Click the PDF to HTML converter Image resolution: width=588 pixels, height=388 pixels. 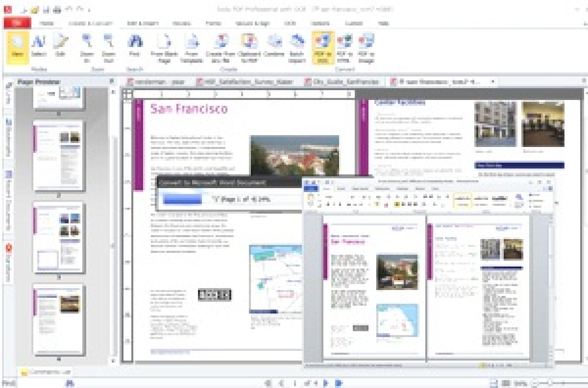(345, 48)
